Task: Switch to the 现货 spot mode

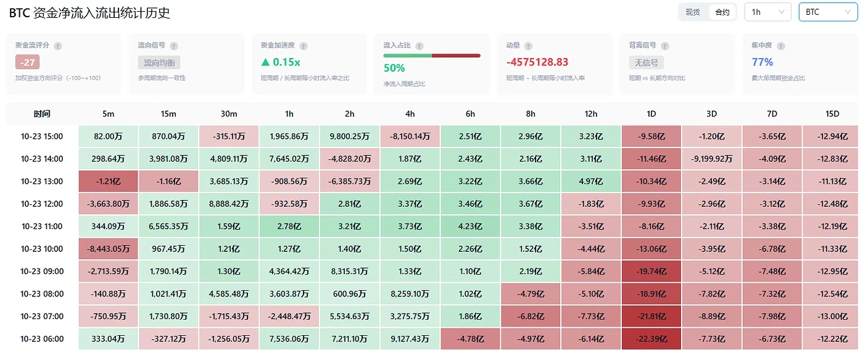Action: (x=693, y=12)
